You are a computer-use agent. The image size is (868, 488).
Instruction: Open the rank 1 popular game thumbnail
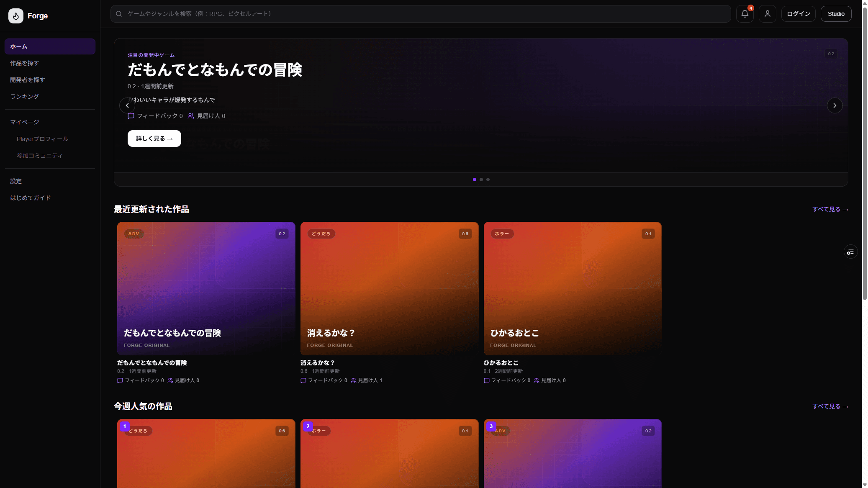pyautogui.click(x=206, y=453)
